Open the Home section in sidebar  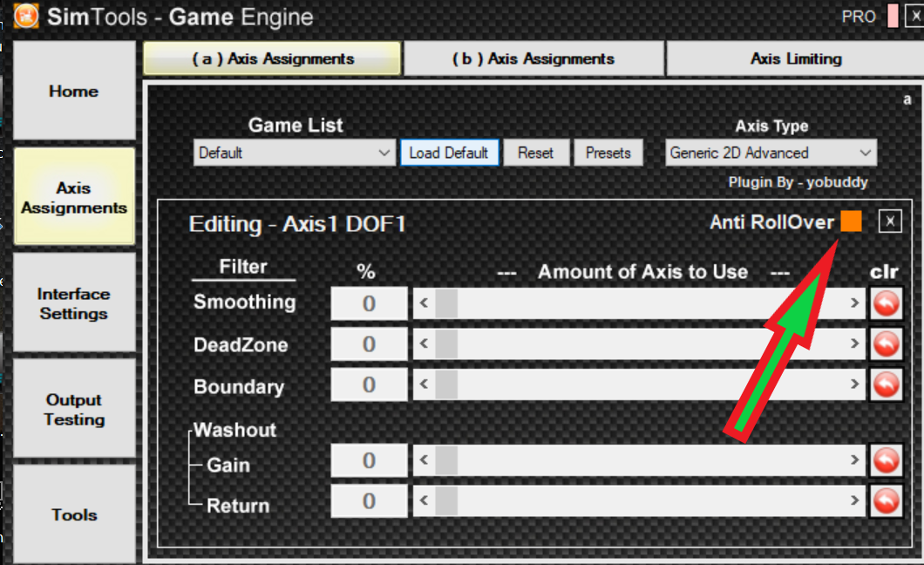(74, 91)
